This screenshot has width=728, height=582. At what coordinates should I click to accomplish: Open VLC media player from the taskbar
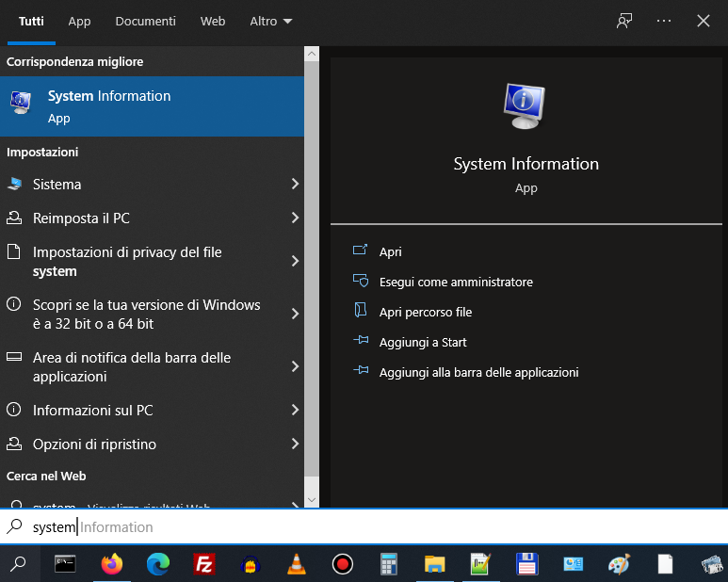[297, 564]
